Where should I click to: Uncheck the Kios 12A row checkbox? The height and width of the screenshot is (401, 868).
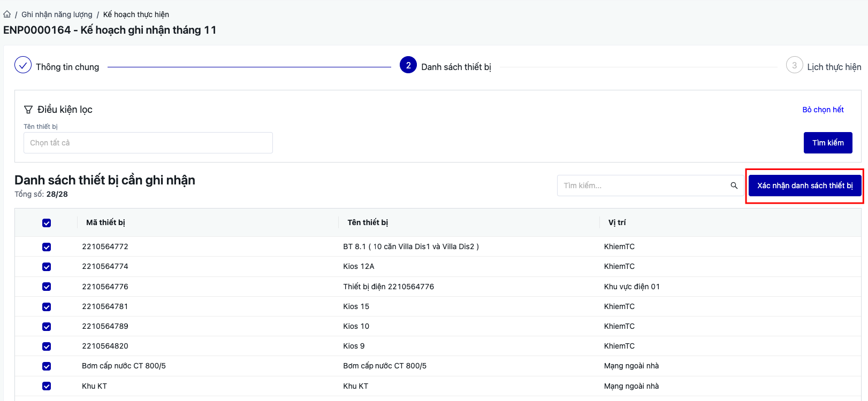tap(47, 267)
